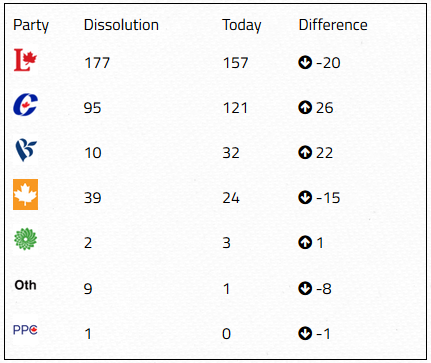Click the Conservative Party logo
The image size is (431, 363).
pos(25,105)
